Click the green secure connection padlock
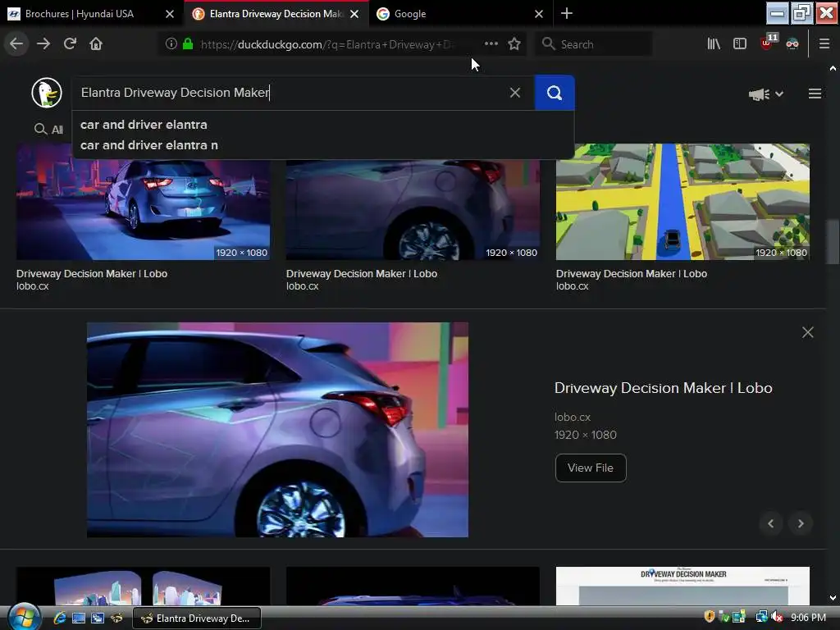The image size is (840, 630). [188, 44]
